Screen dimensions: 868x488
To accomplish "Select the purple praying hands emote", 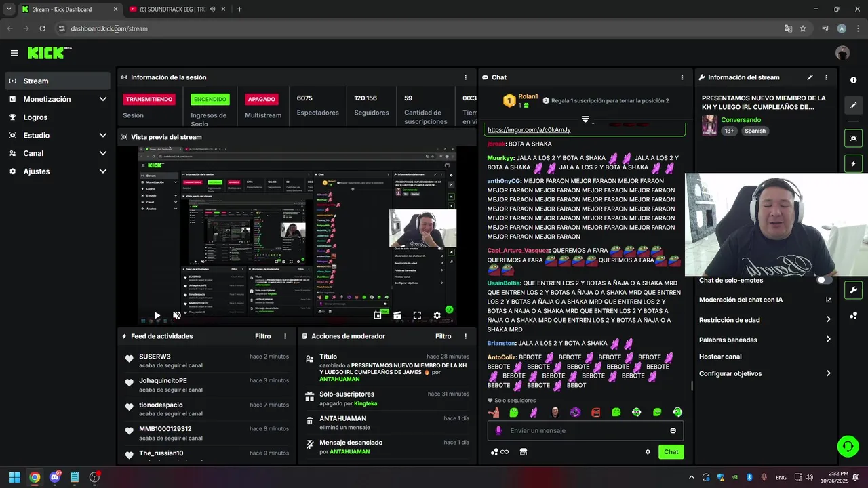I will [x=534, y=412].
